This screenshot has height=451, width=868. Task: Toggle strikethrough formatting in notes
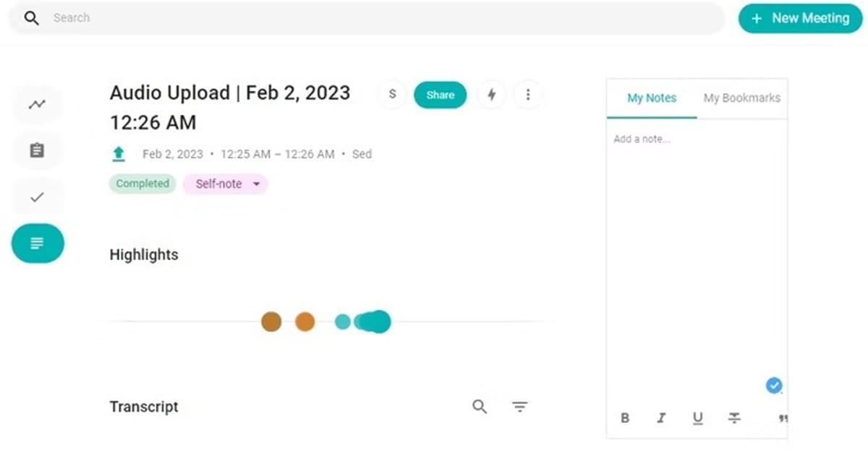coord(734,418)
